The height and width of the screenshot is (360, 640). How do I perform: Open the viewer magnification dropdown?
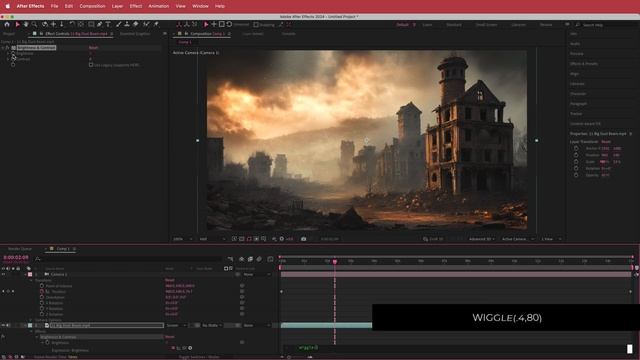[182, 239]
